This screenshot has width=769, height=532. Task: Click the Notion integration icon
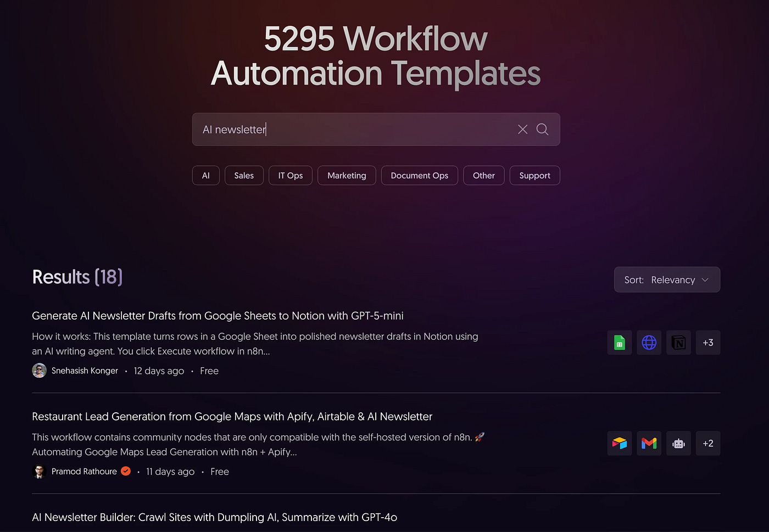678,343
